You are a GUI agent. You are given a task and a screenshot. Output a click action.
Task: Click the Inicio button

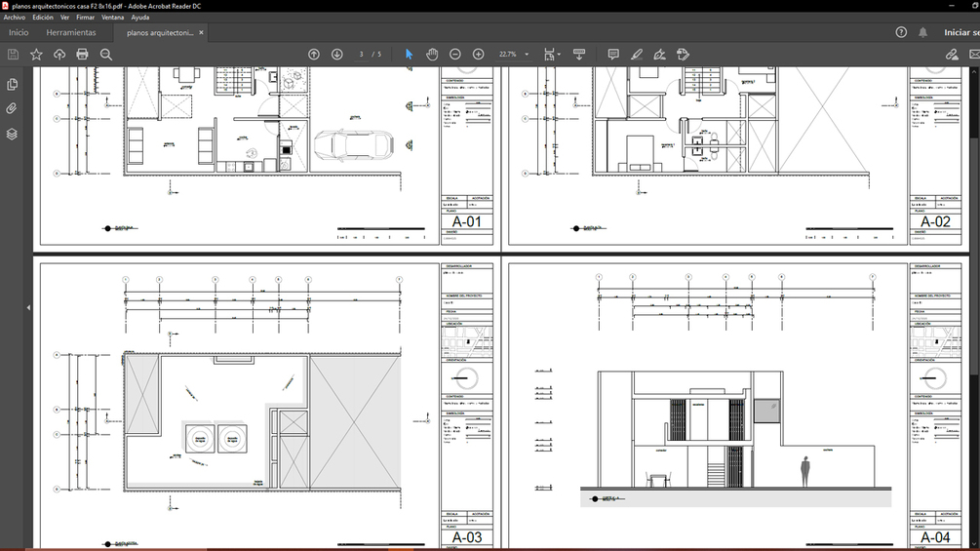point(19,32)
